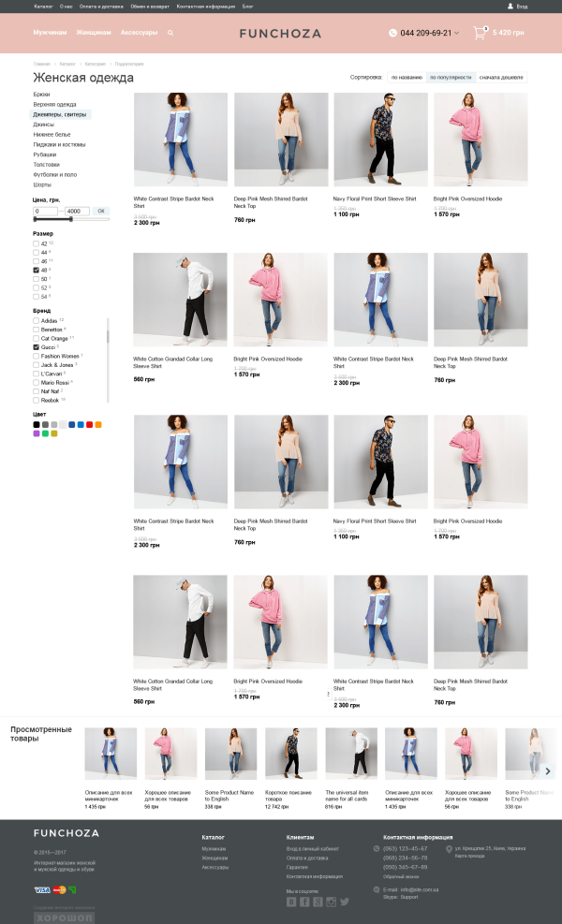Sort products by сначала дешевле
The width and height of the screenshot is (562, 924).
501,77
